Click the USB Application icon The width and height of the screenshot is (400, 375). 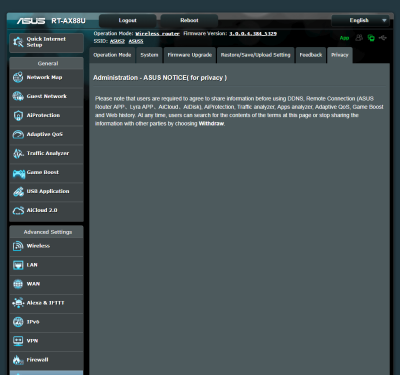click(x=18, y=191)
